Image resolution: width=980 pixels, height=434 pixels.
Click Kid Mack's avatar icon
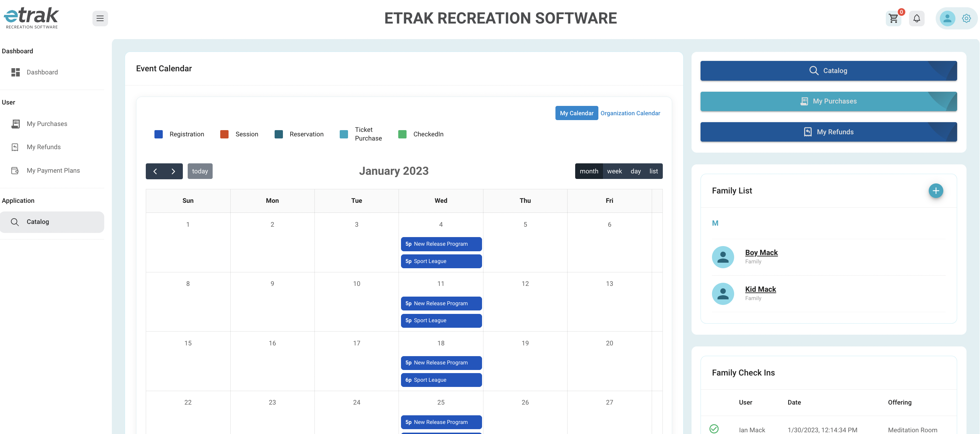(723, 293)
